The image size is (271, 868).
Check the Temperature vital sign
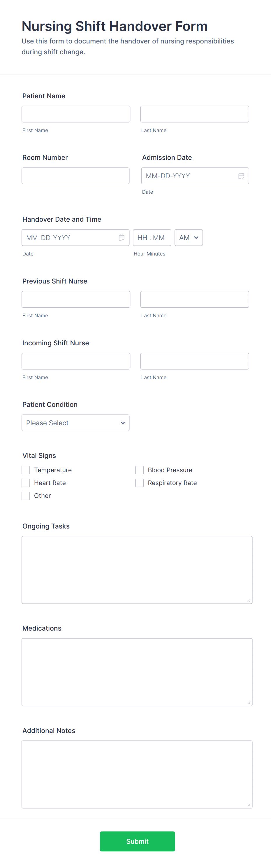click(26, 470)
